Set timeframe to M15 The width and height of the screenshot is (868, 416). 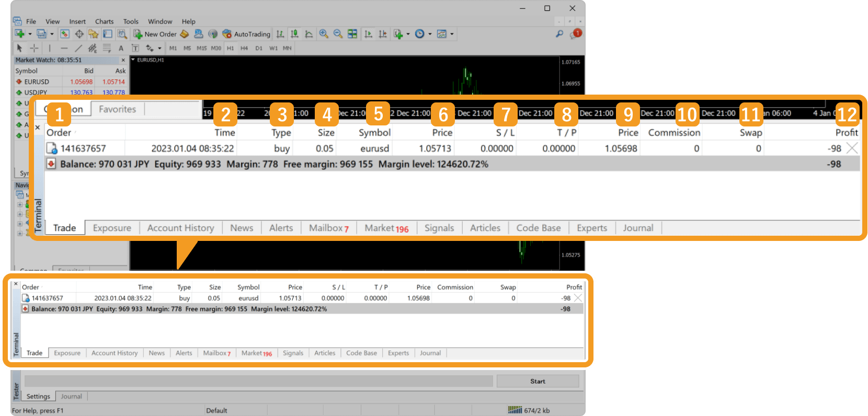pyautogui.click(x=202, y=48)
